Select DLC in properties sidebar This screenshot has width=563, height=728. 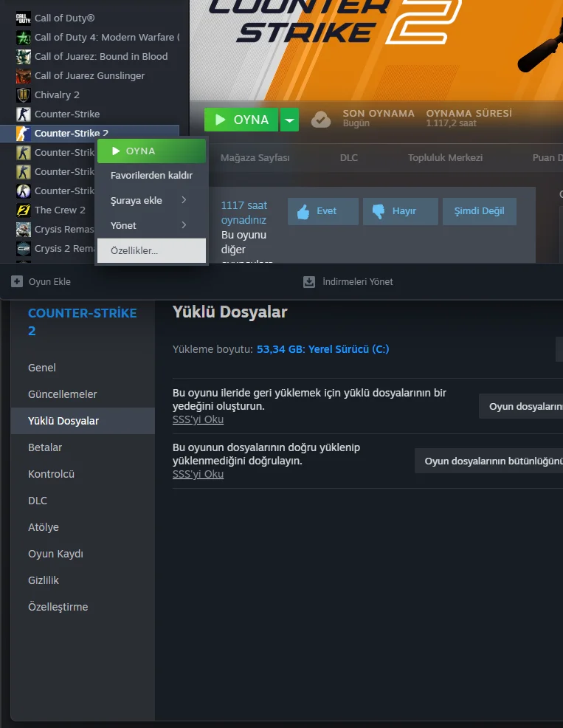83,501
